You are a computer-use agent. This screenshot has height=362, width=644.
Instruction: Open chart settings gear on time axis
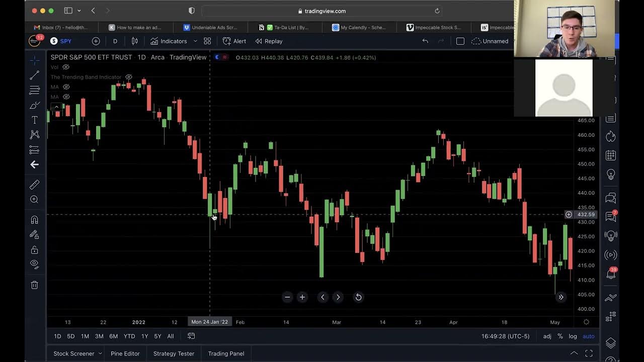tap(586, 322)
